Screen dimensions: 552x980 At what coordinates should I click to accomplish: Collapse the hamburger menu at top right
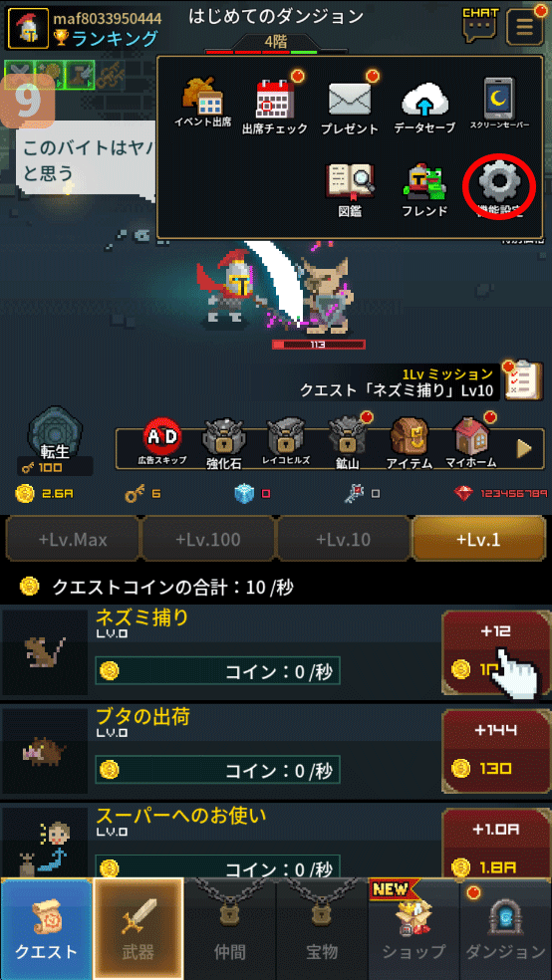click(524, 26)
